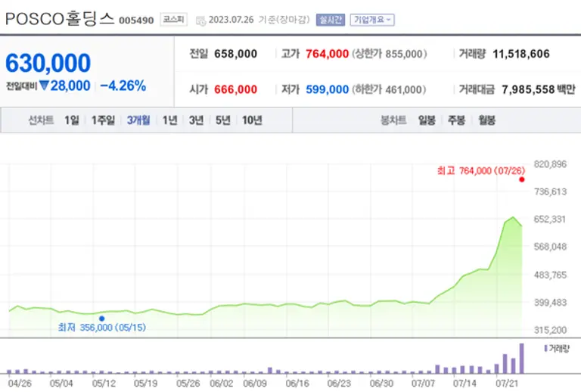Toggle the 월봉 monthly candle chart
This screenshot has height=392, width=581.
pyautogui.click(x=486, y=120)
